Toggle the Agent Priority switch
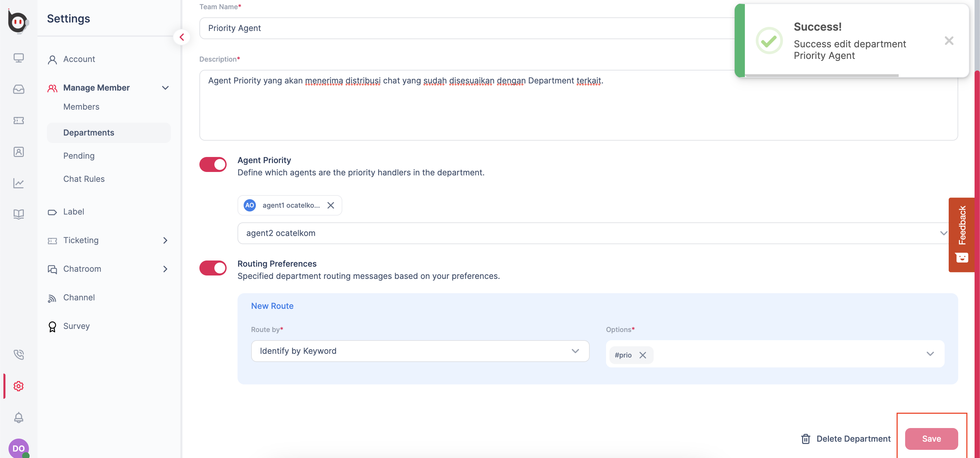This screenshot has width=980, height=458. click(x=213, y=164)
